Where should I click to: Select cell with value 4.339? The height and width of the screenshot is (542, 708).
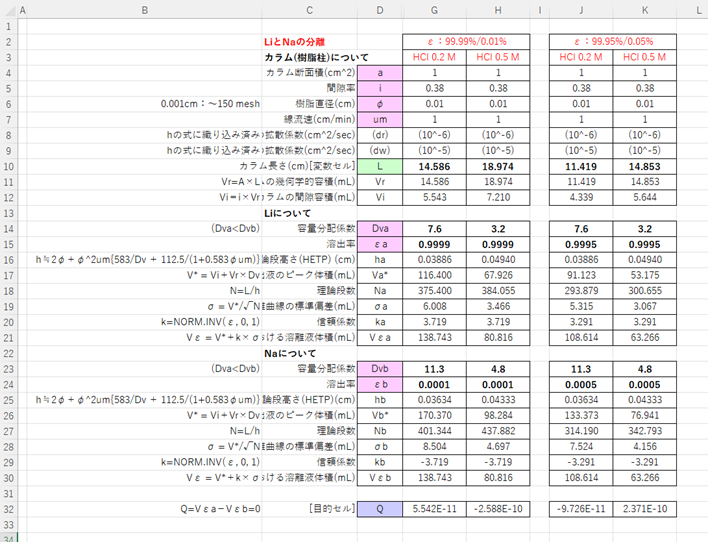pyautogui.click(x=581, y=197)
